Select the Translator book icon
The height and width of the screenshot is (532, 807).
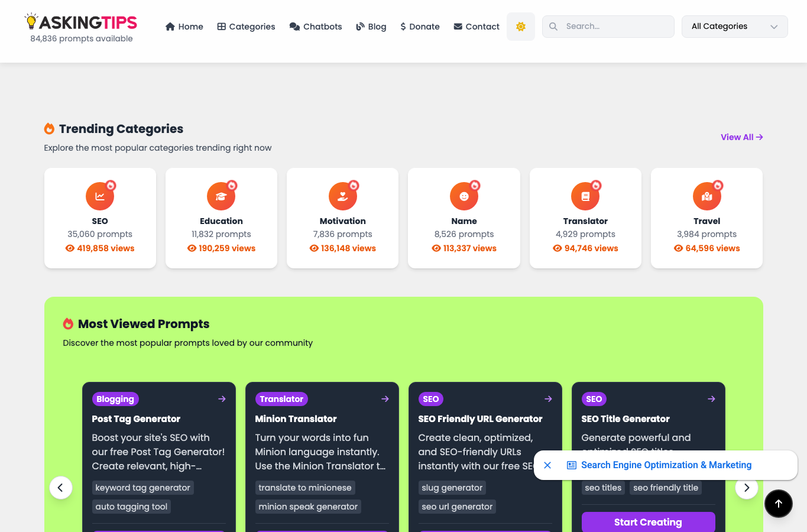point(585,196)
